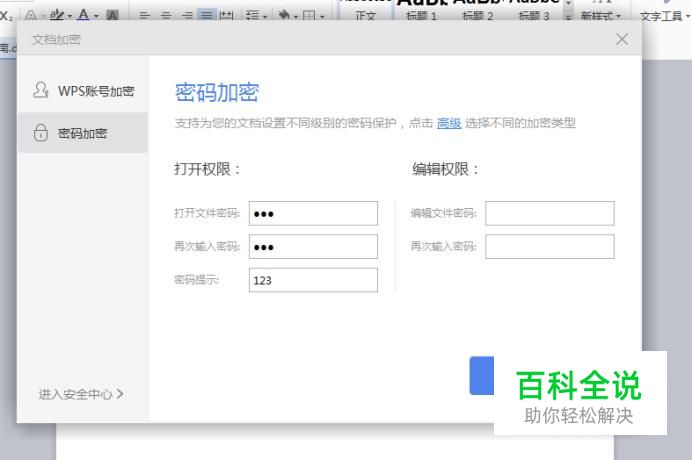Select the 密码加密 sidebar tab
Viewport: 692px width, 460px height.
(x=83, y=133)
